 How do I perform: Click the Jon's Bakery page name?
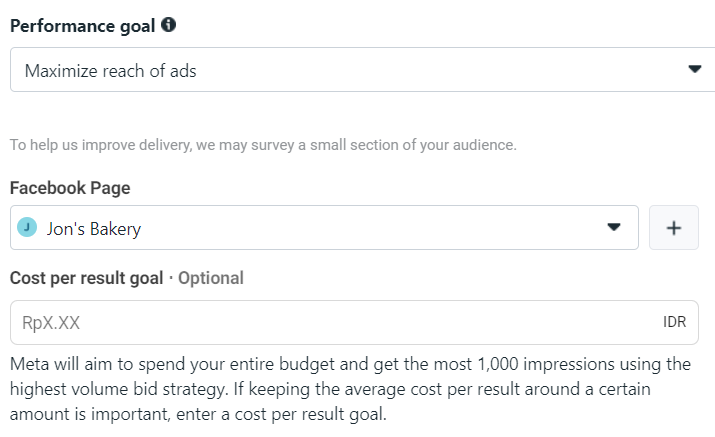94,229
